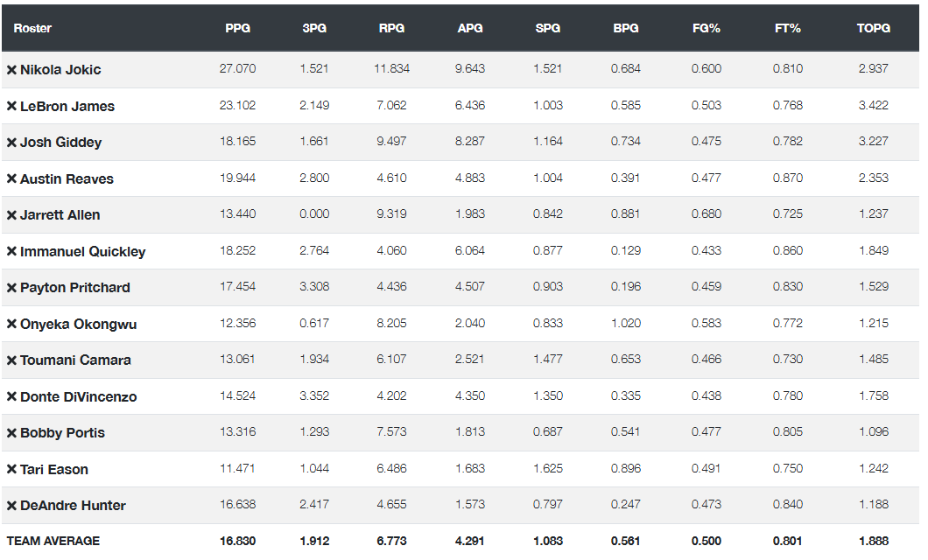Remove Nikola Jokic with the X icon
928x560 pixels.
(12, 70)
